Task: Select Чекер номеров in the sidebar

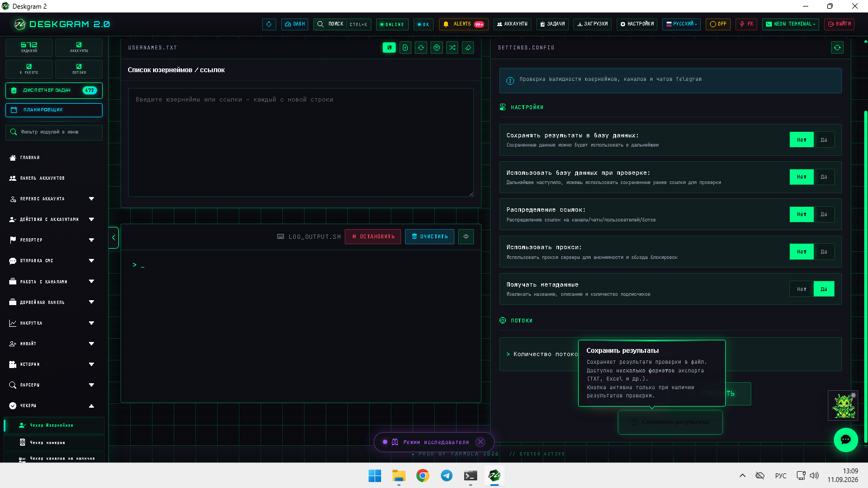Action: click(x=54, y=442)
